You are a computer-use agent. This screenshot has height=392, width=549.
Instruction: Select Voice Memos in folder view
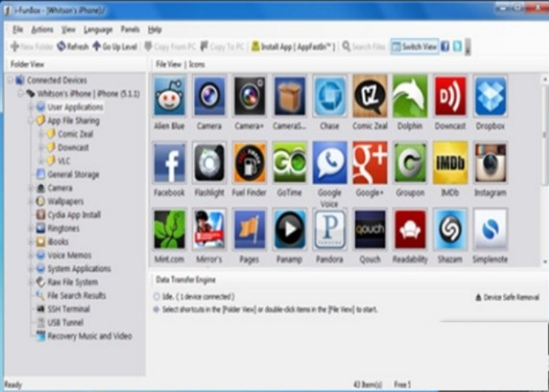click(64, 255)
